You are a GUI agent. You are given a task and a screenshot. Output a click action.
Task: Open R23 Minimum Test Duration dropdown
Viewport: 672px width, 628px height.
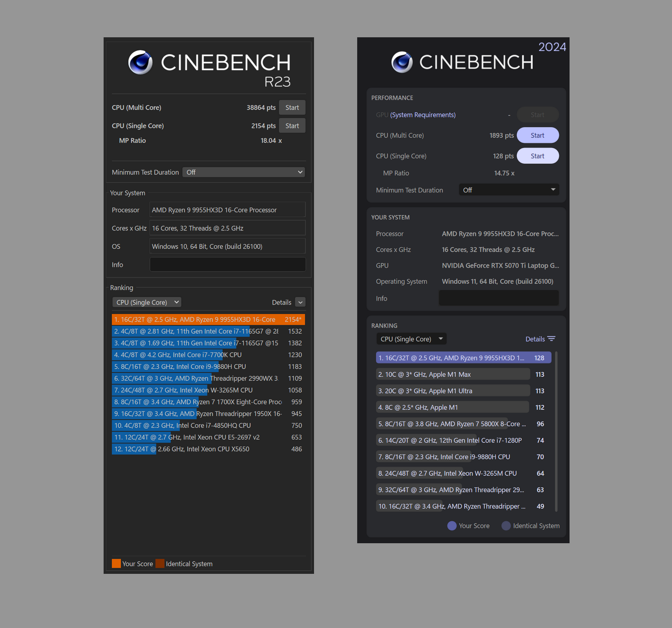pos(243,172)
